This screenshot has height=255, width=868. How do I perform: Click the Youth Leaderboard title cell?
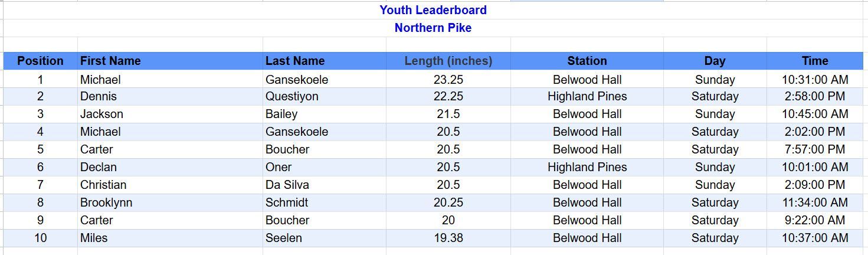tap(433, 10)
